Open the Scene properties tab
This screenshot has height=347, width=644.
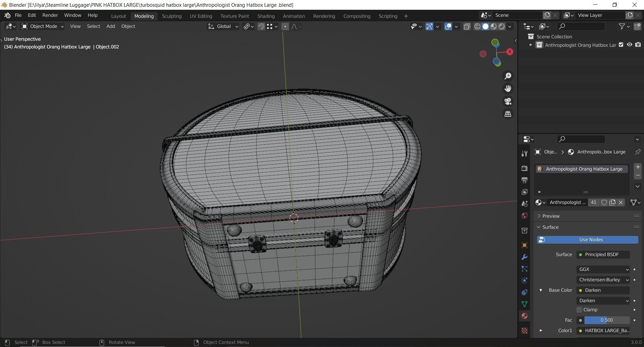click(x=524, y=204)
